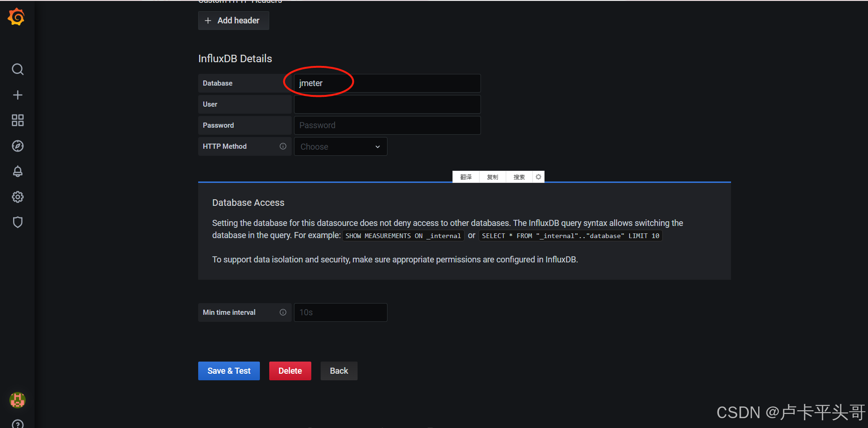Click the 复制 copy popup button
The image size is (868, 428).
tap(493, 177)
